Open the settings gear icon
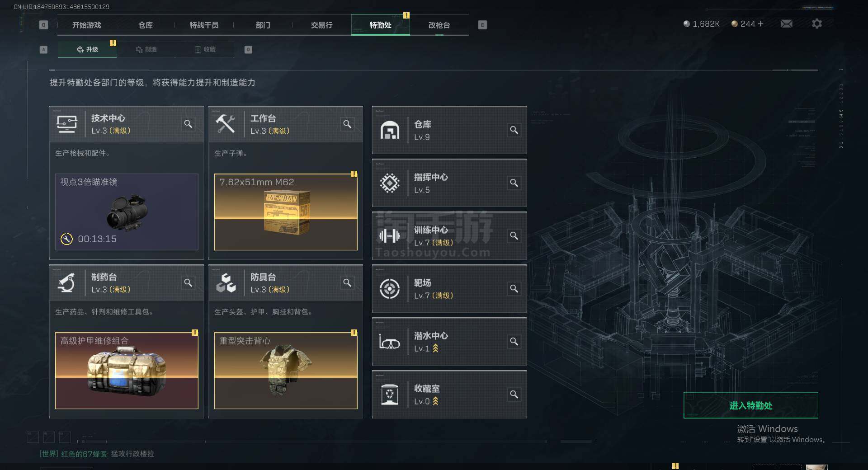Image resolution: width=868 pixels, height=470 pixels. pos(816,23)
